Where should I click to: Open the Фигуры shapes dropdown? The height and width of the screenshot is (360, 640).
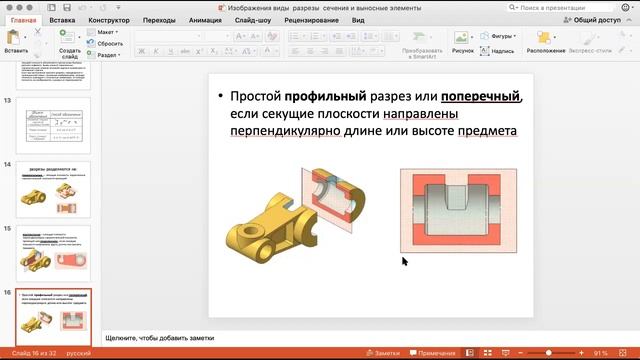click(498, 36)
